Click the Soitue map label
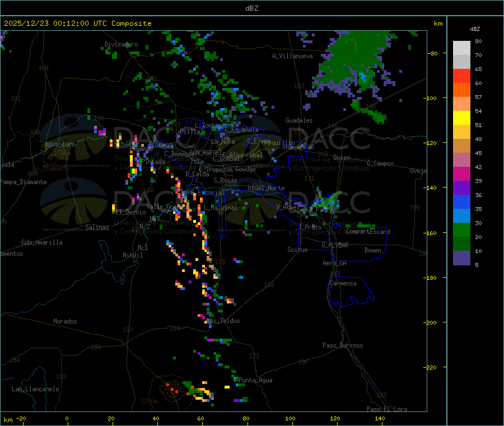Image resolution: width=504 pixels, height=426 pixels. [x=298, y=250]
